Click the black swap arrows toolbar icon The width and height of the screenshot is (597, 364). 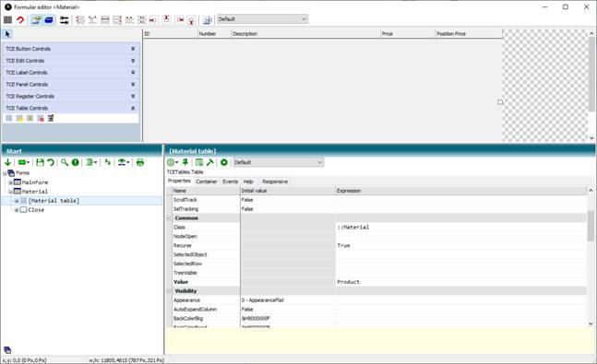pos(65,19)
